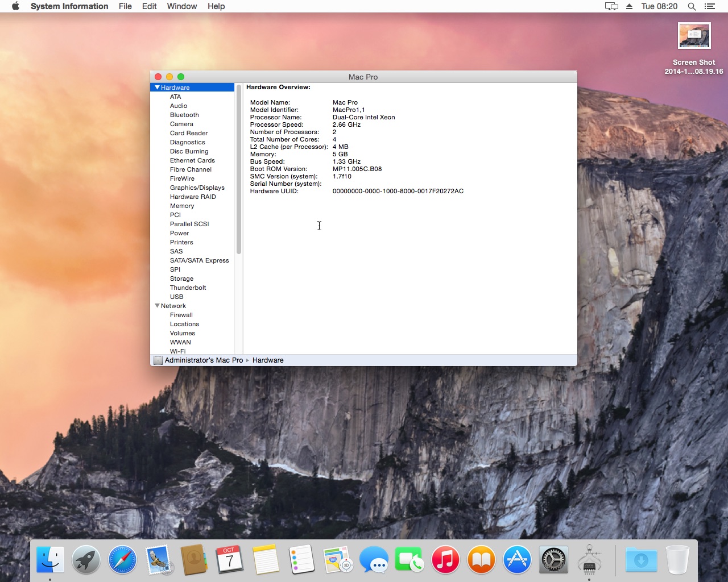
Task: Open System Preferences gear icon
Action: (553, 560)
